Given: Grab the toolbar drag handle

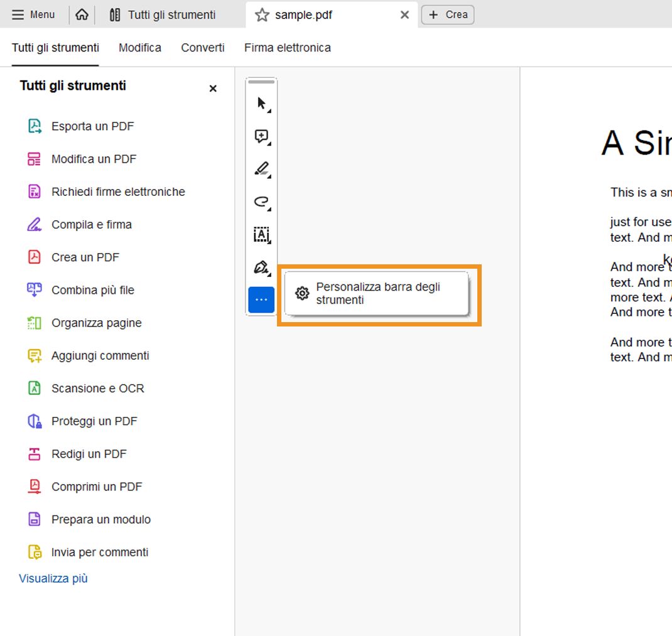Looking at the screenshot, I should coord(261,82).
